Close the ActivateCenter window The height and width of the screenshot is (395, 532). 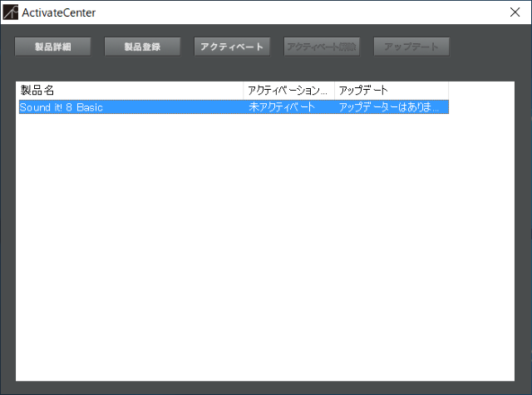tap(515, 12)
